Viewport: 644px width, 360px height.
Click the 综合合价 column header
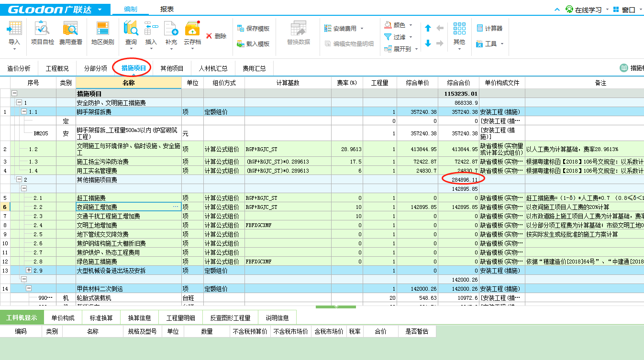click(x=458, y=83)
